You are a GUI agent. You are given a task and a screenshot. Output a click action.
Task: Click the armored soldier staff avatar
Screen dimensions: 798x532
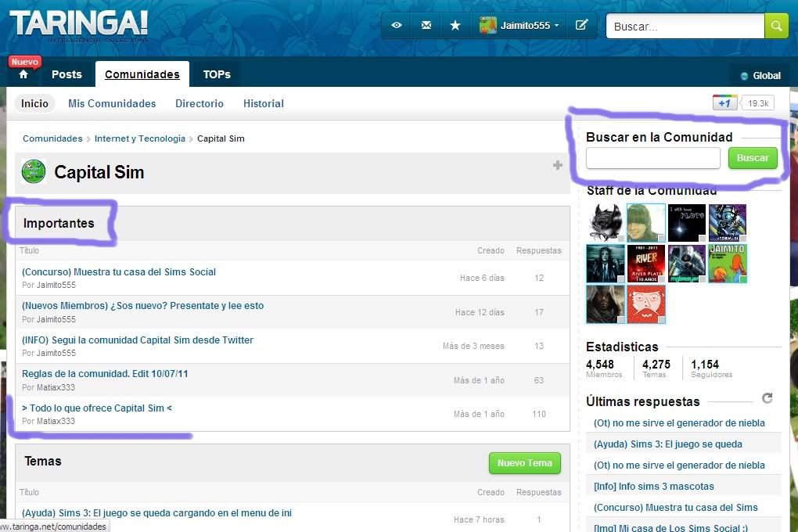tap(687, 263)
